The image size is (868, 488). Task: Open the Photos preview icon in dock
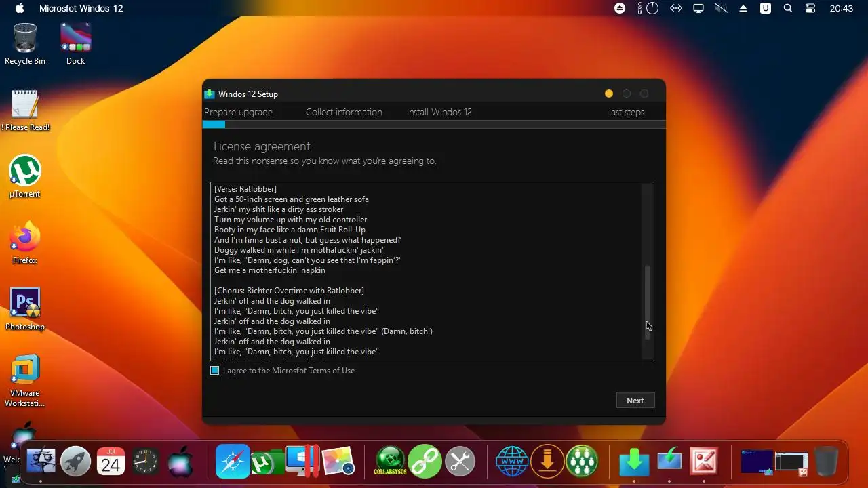[338, 462]
